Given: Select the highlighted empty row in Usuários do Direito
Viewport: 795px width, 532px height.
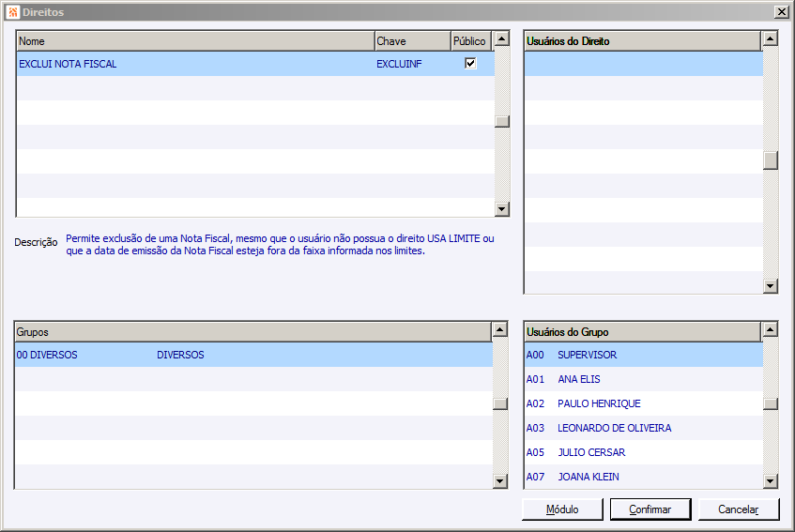Looking at the screenshot, I should point(644,64).
